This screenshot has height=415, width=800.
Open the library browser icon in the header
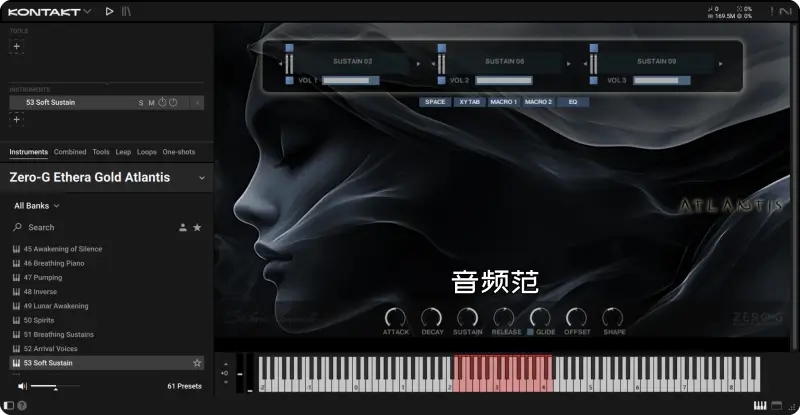pos(126,11)
